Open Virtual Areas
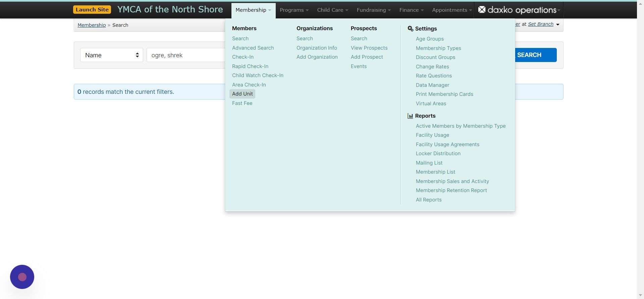Screen dimensions: 644x299 (x=431, y=104)
